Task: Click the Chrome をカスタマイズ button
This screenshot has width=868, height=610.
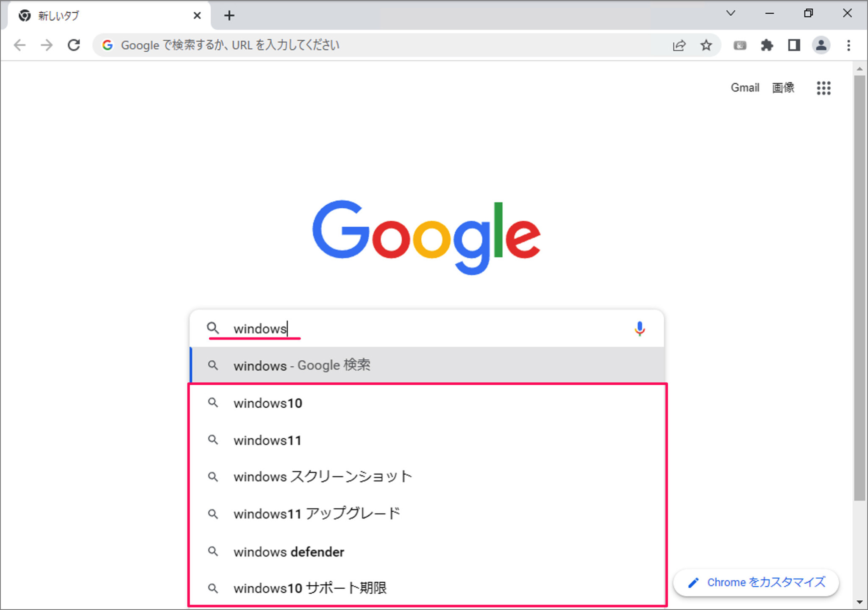Action: (x=756, y=582)
